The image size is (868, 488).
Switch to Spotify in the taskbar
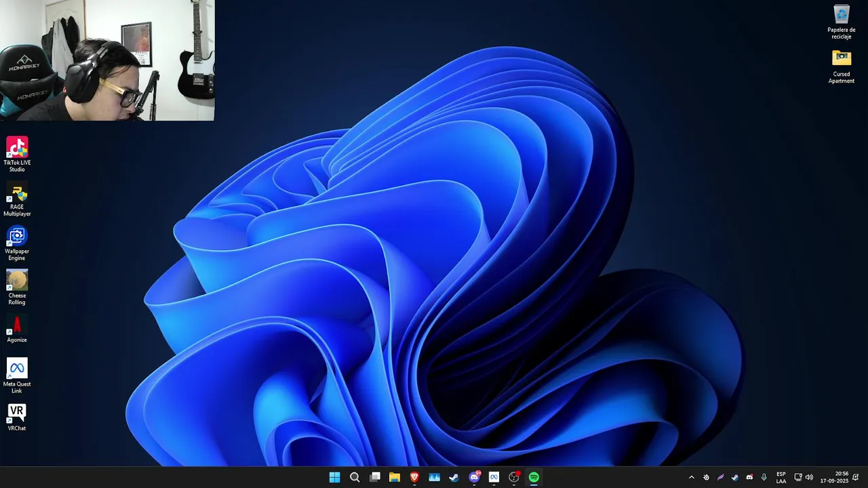pyautogui.click(x=534, y=477)
